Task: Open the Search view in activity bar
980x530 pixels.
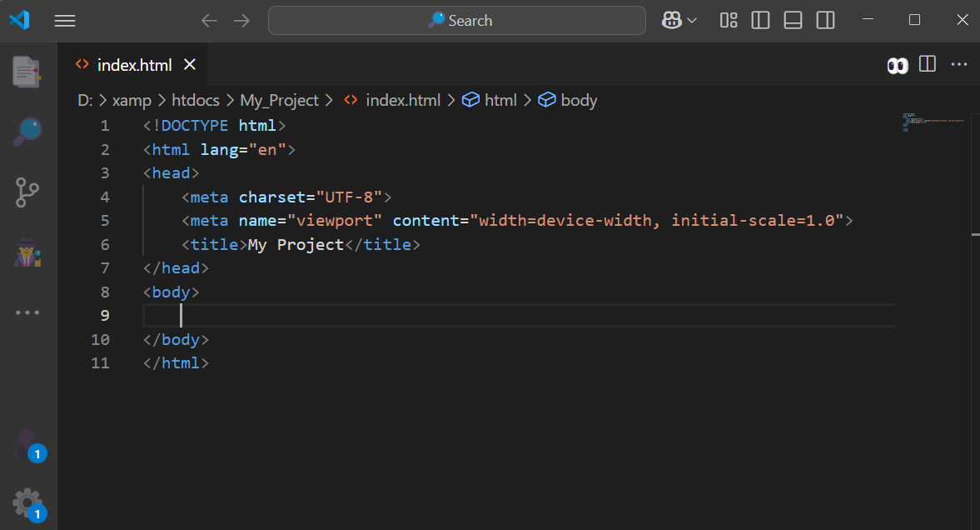Action: (x=27, y=132)
